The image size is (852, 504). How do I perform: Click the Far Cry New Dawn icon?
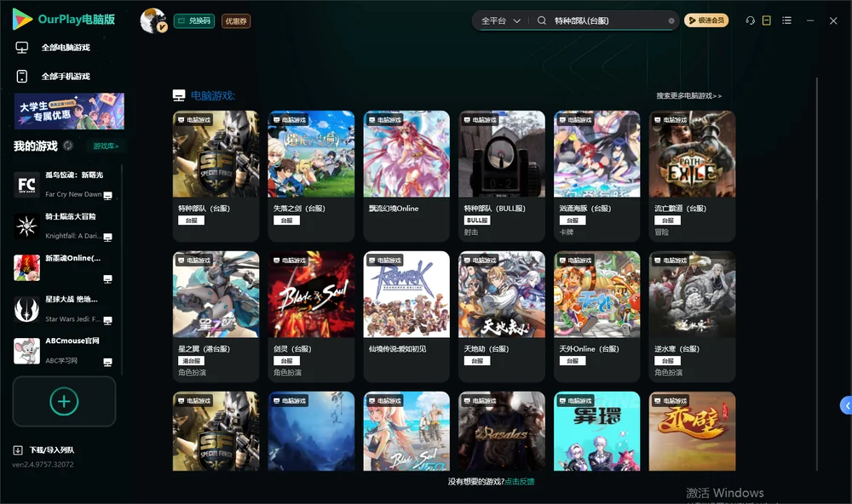[x=26, y=185]
